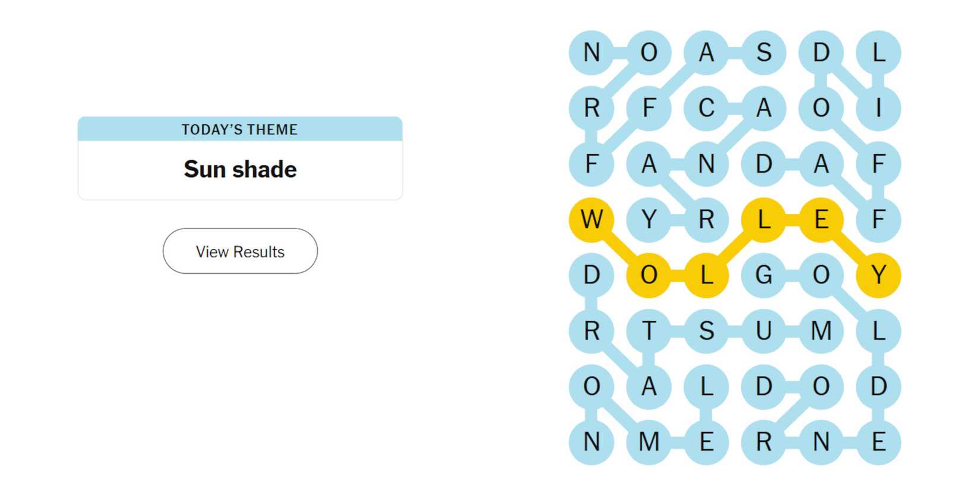980x490 pixels.
Task: Select letter G next to yellow L
Action: pos(764,275)
